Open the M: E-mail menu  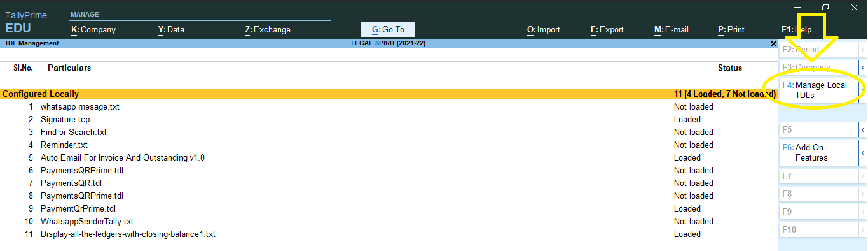[671, 29]
